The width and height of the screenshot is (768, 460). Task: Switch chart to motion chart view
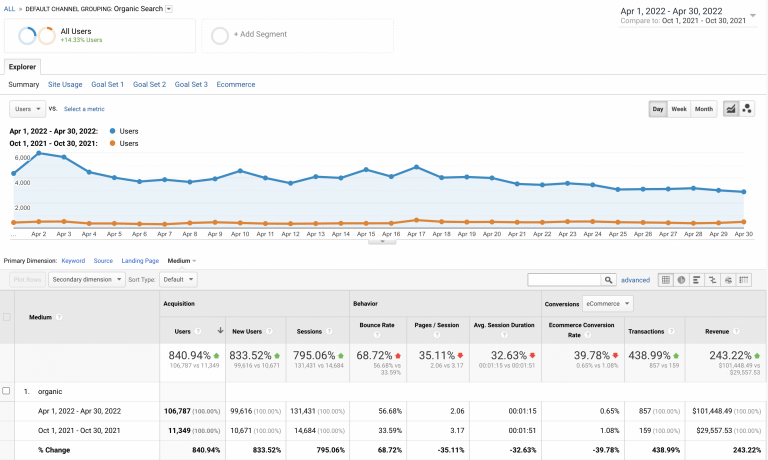click(747, 109)
